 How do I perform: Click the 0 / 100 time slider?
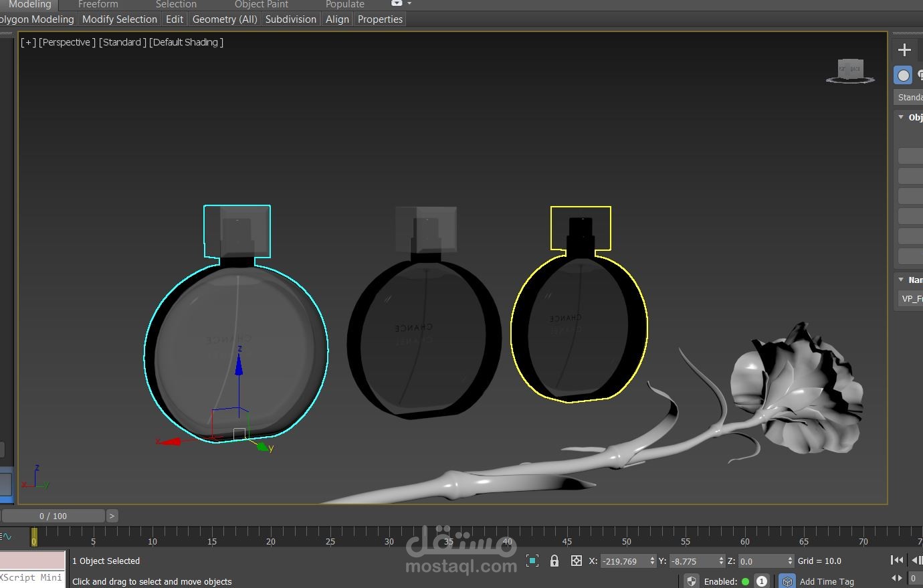(53, 516)
